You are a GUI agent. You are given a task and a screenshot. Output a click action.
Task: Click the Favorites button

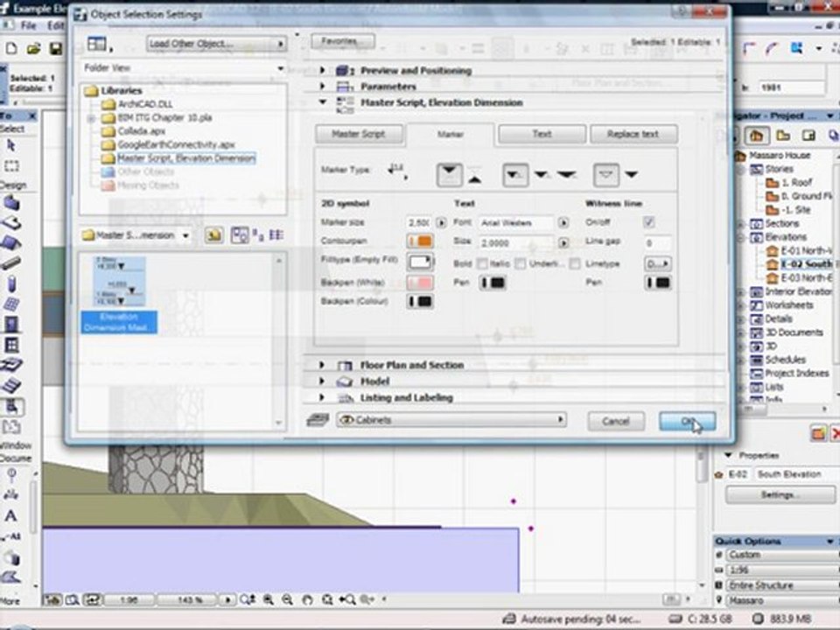[342, 41]
